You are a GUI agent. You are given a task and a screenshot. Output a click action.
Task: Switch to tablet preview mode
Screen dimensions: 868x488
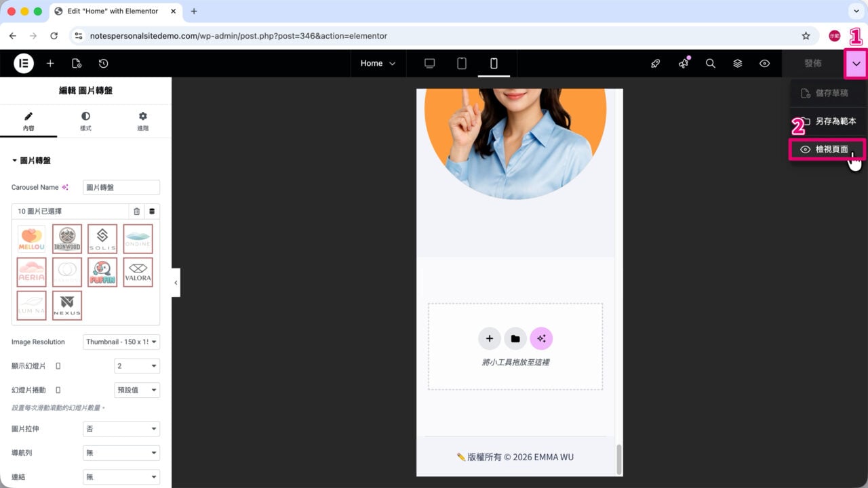[x=462, y=63]
